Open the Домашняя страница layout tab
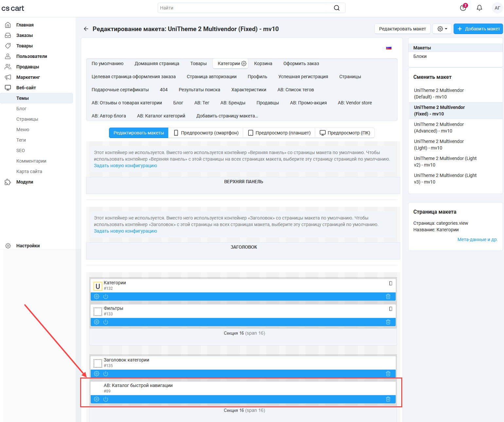 [x=157, y=63]
